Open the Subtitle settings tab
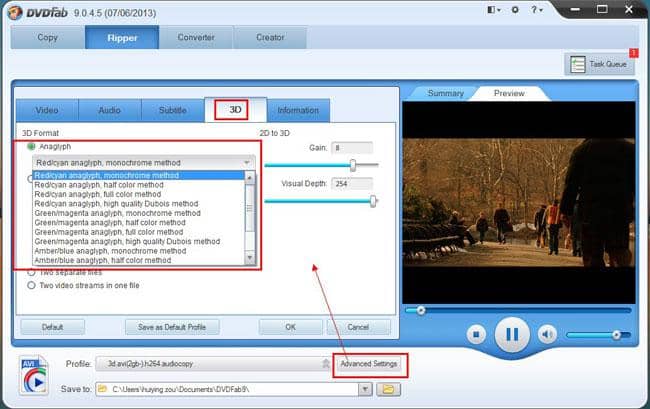650x409 pixels. (172, 110)
